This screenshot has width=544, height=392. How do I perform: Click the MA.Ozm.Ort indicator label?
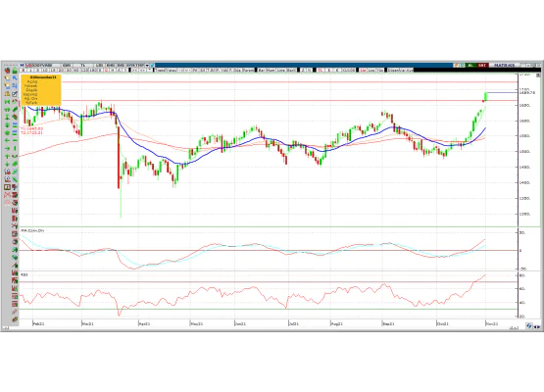point(32,230)
